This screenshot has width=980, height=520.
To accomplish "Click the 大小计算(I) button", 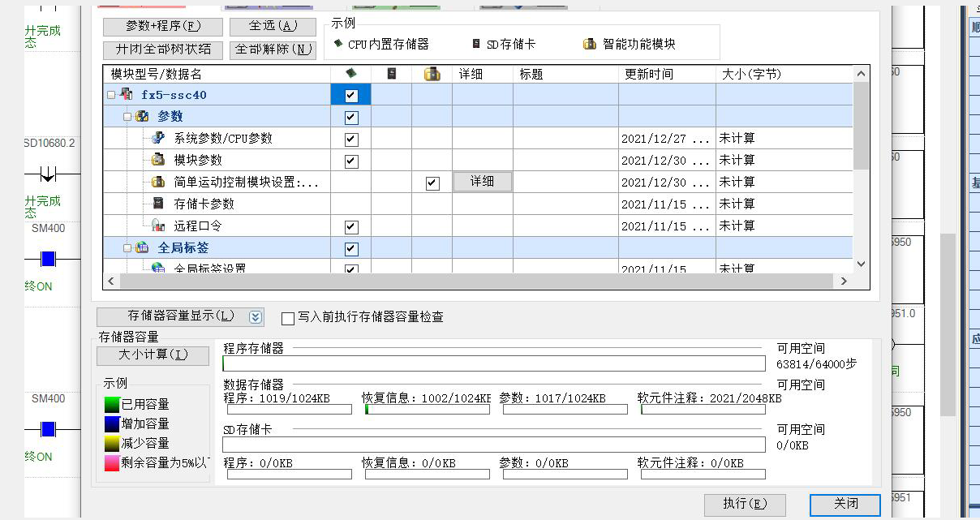I will coord(153,355).
